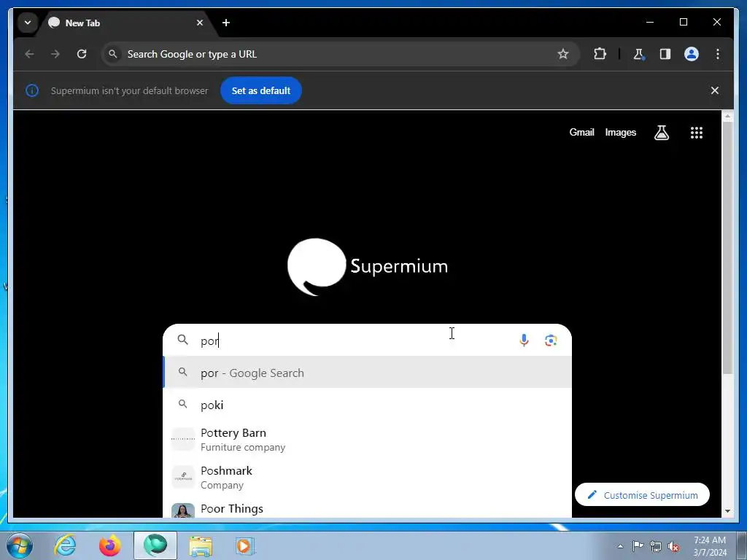The width and height of the screenshot is (747, 560).
Task: Launch Firefox from taskbar
Action: pyautogui.click(x=110, y=545)
